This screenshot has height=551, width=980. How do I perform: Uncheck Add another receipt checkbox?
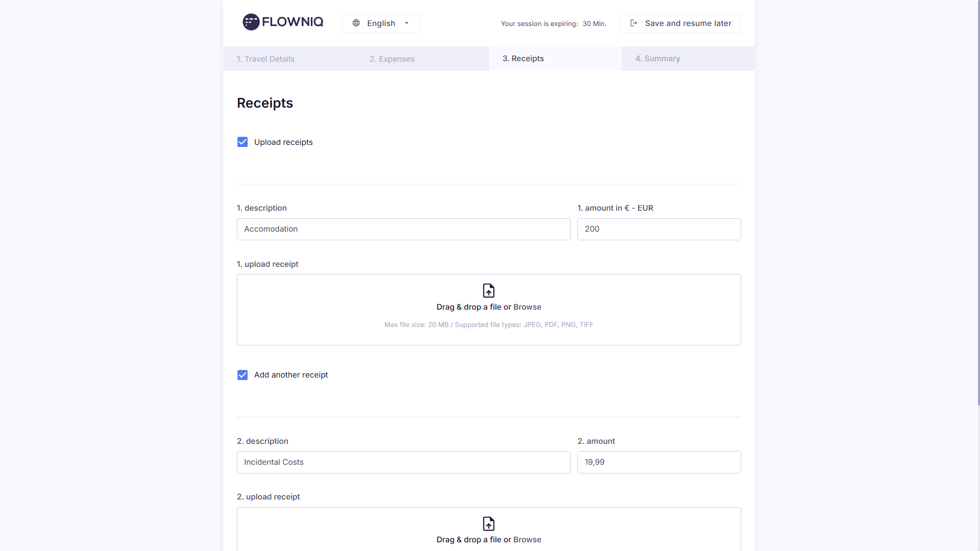[242, 375]
